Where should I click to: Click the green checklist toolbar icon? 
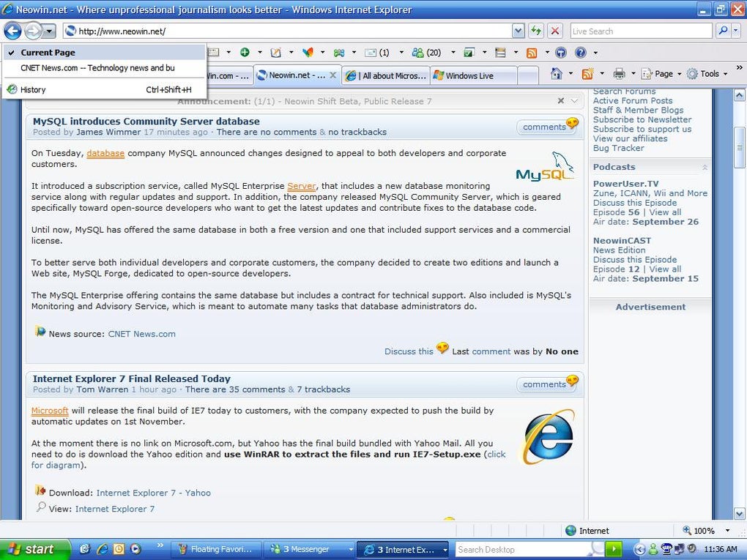[x=469, y=53]
